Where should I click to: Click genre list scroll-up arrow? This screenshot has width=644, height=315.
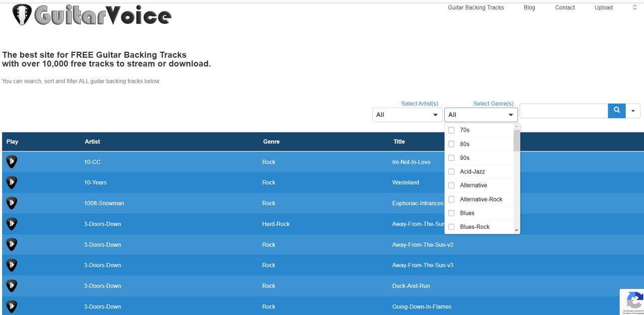click(x=517, y=127)
